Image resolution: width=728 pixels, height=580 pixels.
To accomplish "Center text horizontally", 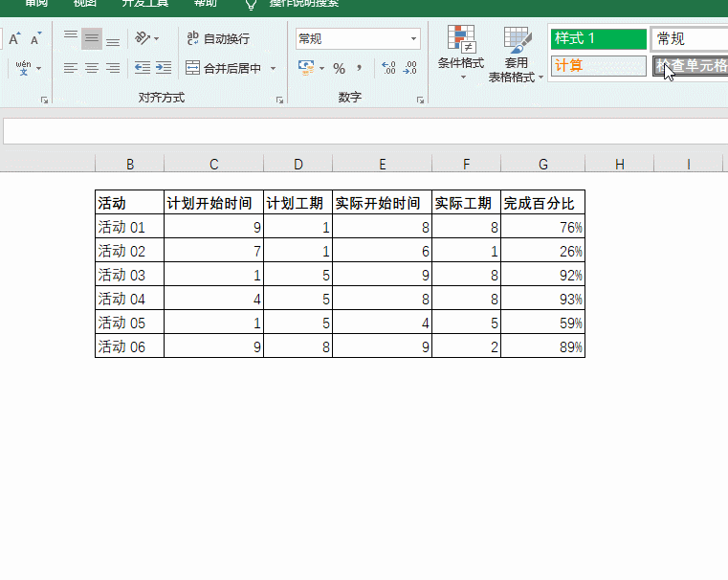I will (x=92, y=68).
